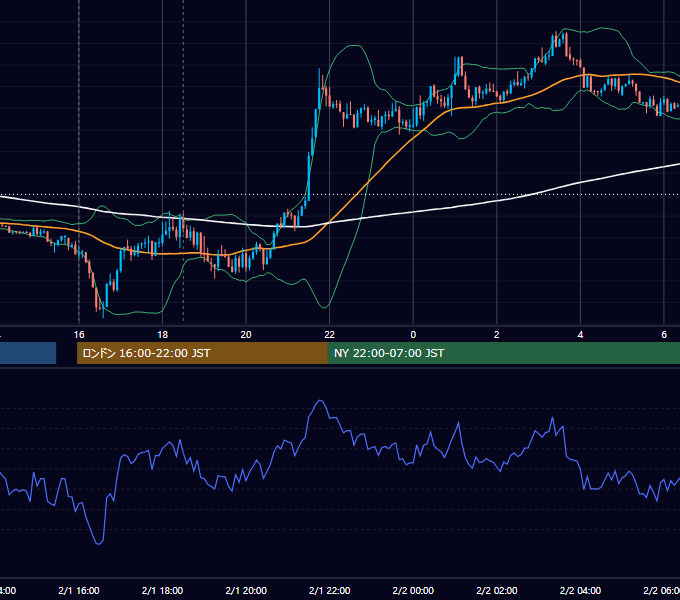Click the 2/1 22:00 date label
The height and width of the screenshot is (600, 680).
pos(330,591)
